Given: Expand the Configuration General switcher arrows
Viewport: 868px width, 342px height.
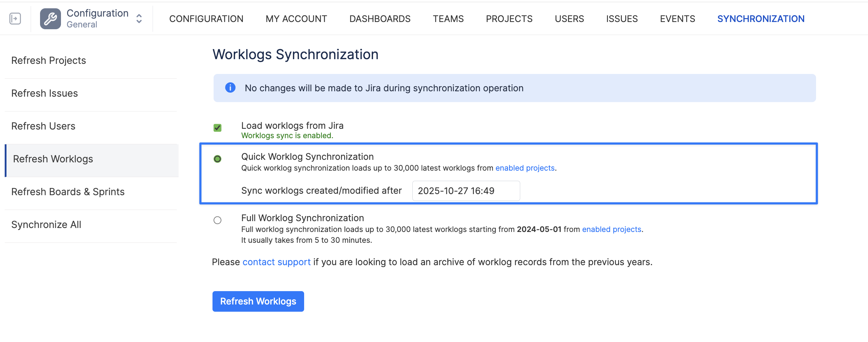Looking at the screenshot, I should [x=139, y=19].
